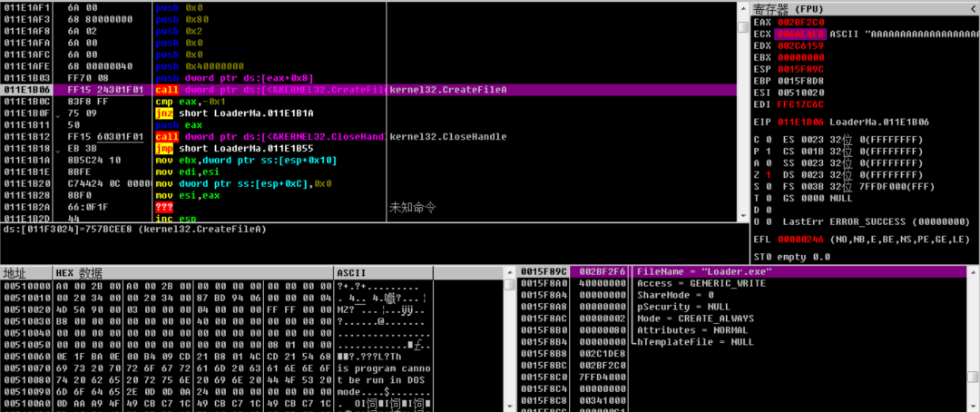The image size is (980, 412).
Task: Select EDX register value 002C6159
Action: 801,45
